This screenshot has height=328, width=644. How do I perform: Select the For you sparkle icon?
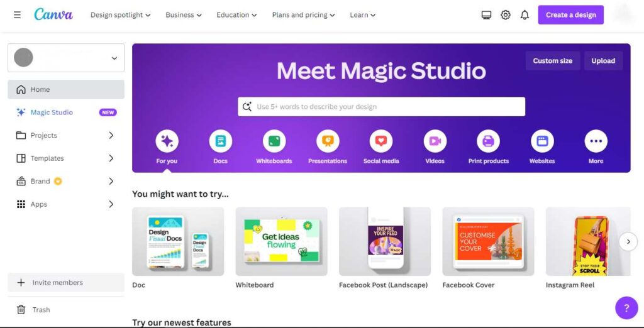point(167,141)
